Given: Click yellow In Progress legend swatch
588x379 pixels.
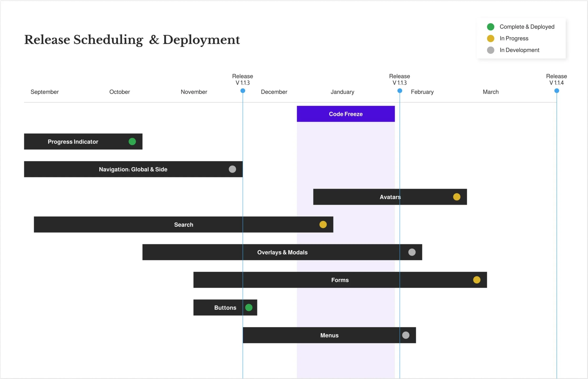Looking at the screenshot, I should point(491,38).
